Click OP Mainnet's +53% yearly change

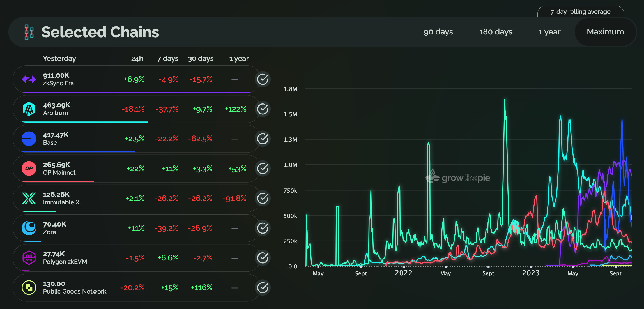(237, 169)
